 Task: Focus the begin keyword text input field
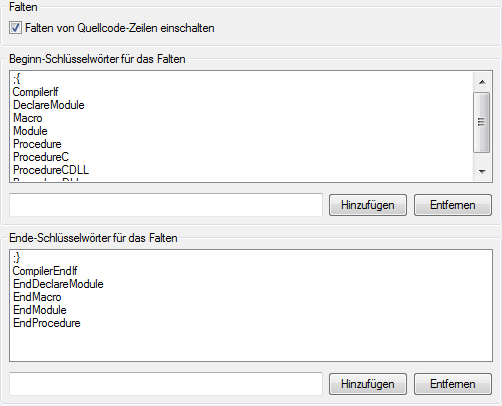point(166,205)
